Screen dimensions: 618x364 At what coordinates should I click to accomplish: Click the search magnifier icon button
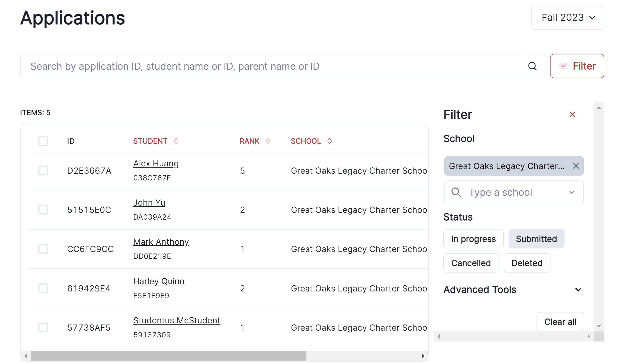click(532, 66)
